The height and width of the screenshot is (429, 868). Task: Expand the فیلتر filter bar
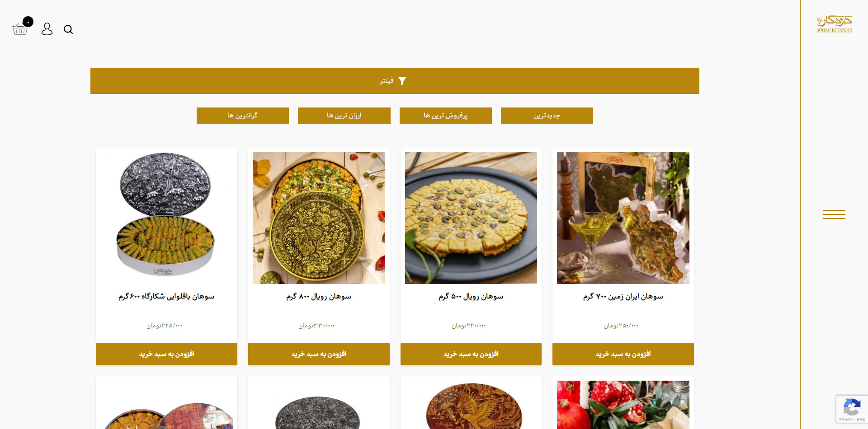pyautogui.click(x=395, y=81)
